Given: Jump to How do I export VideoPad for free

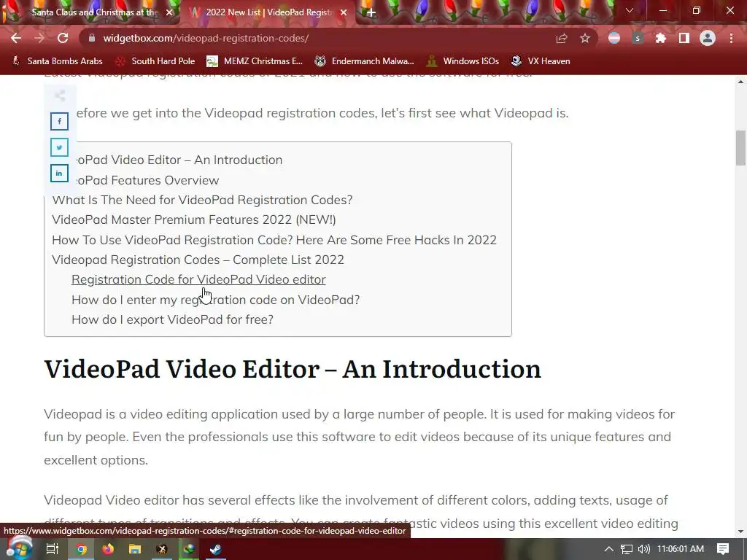Looking at the screenshot, I should point(172,319).
